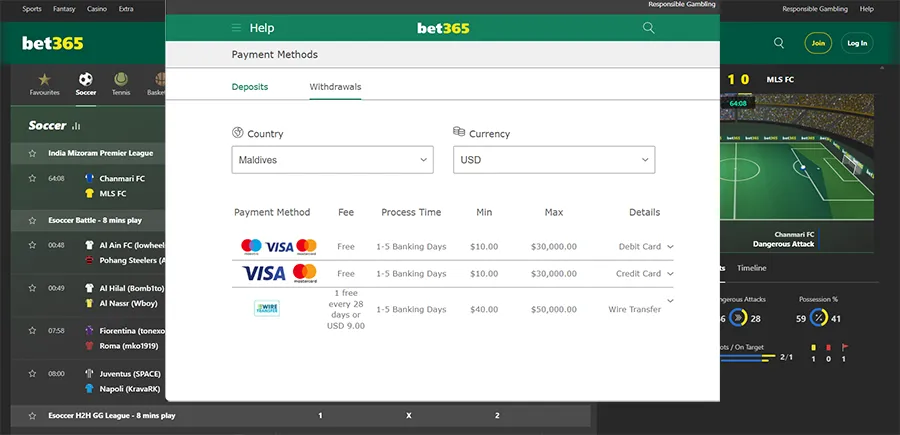Screen dimensions: 900x435
Task: Favourite the Al Ain FC match star
Action: click(33, 245)
